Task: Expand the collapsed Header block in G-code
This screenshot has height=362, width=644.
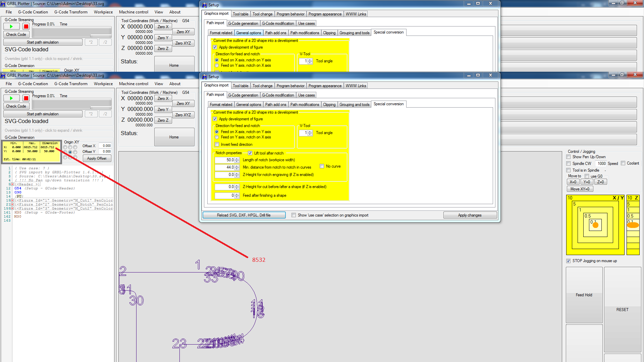Action: [12, 184]
